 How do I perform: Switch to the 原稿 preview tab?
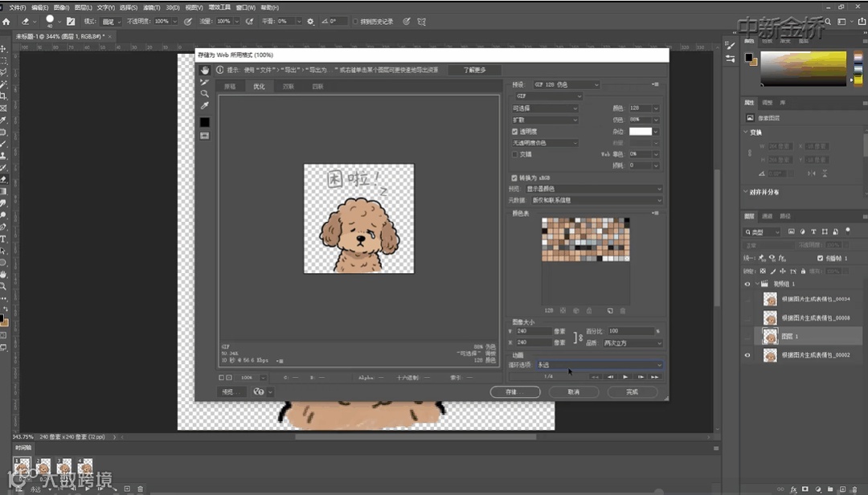(230, 86)
